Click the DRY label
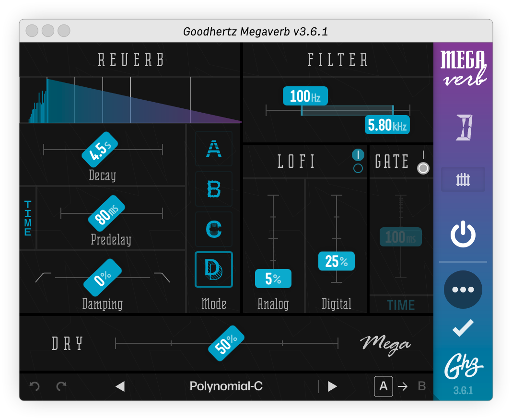512x420 pixels. (67, 344)
